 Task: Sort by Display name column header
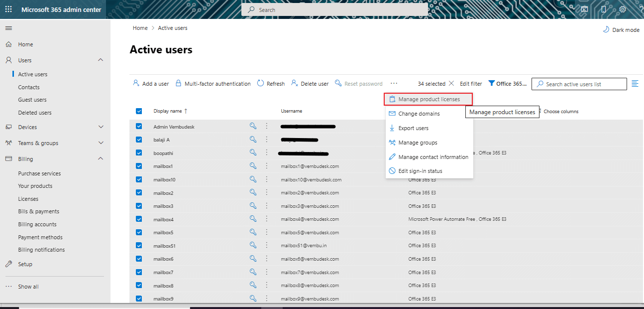(x=170, y=111)
